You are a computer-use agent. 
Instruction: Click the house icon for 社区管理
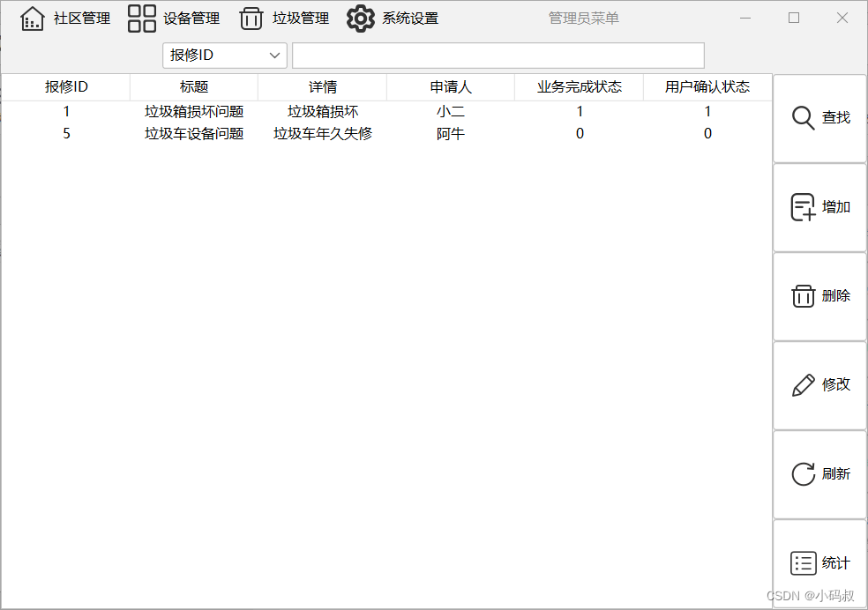(x=32, y=19)
